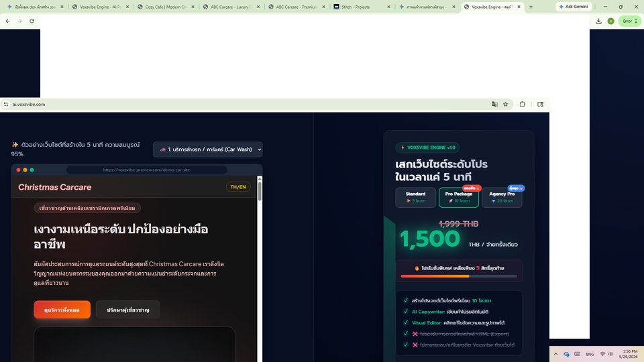
Task: Click the voxsvibe-preview.com demo URL bar
Action: point(147,170)
